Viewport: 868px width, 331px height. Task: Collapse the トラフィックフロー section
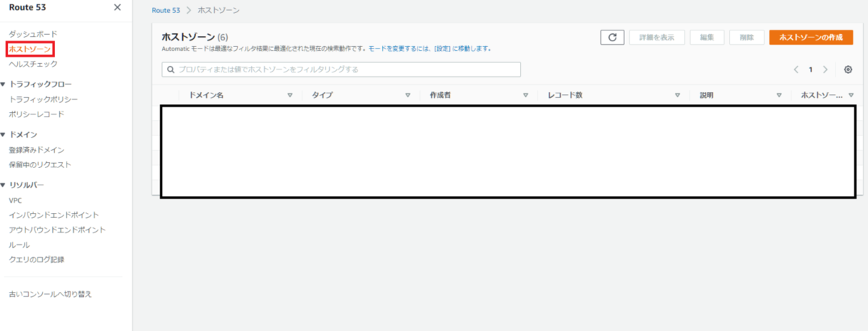point(3,84)
